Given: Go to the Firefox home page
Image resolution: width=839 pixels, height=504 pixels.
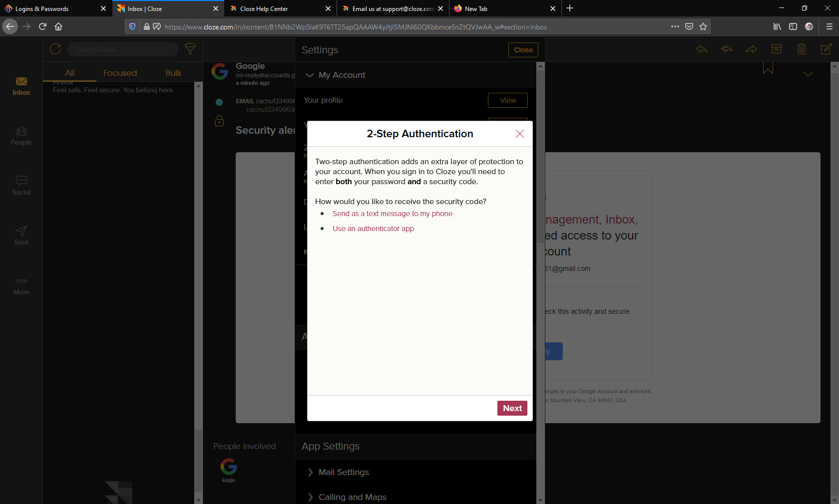Looking at the screenshot, I should click(58, 26).
